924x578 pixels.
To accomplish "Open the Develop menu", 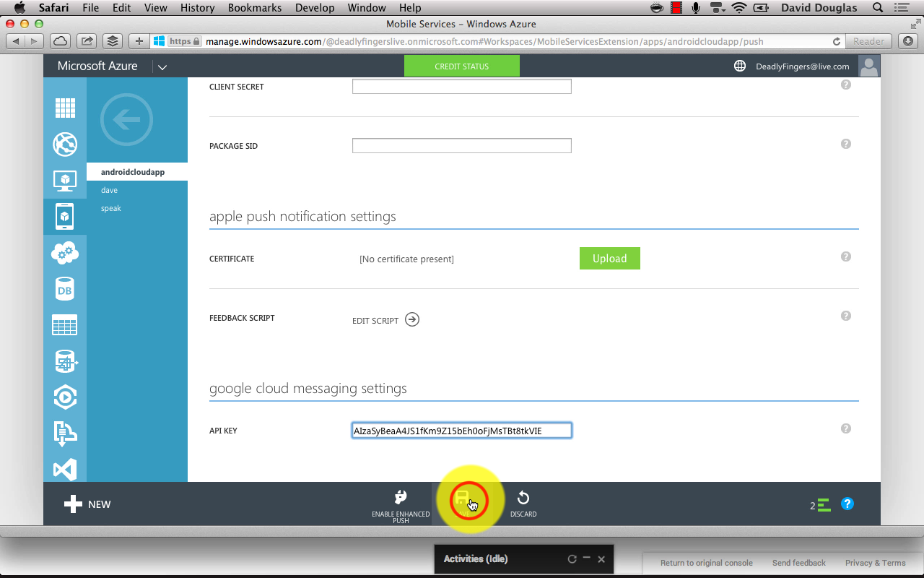I will click(x=315, y=8).
